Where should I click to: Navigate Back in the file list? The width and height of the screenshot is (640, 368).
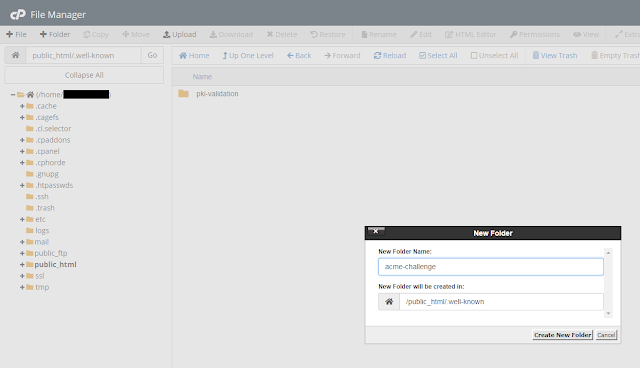299,55
